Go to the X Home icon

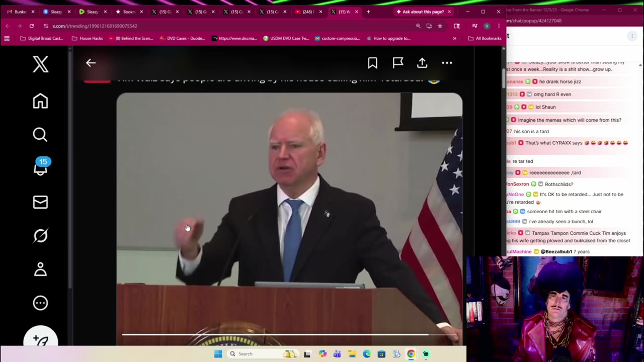pyautogui.click(x=40, y=101)
